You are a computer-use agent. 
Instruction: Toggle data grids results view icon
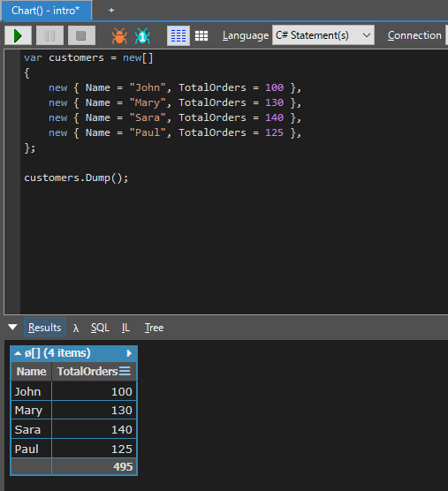[x=201, y=35]
